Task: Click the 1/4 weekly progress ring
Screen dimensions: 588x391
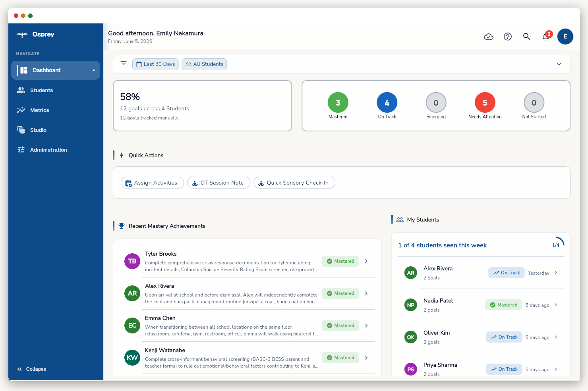Action: (x=556, y=245)
